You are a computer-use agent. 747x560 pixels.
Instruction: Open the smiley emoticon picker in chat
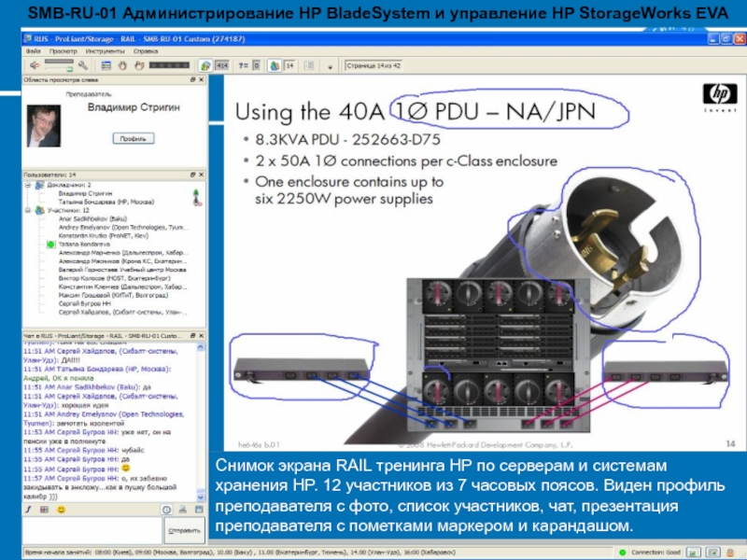click(61, 510)
